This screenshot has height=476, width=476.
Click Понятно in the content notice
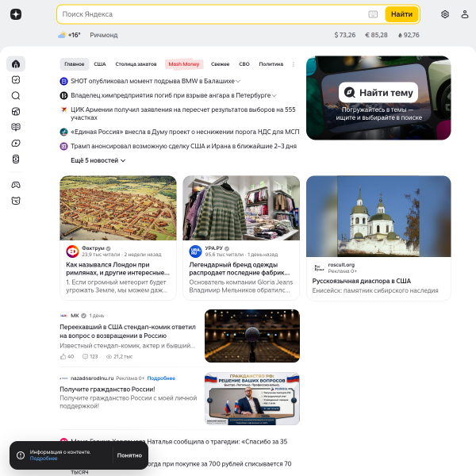coord(129,455)
